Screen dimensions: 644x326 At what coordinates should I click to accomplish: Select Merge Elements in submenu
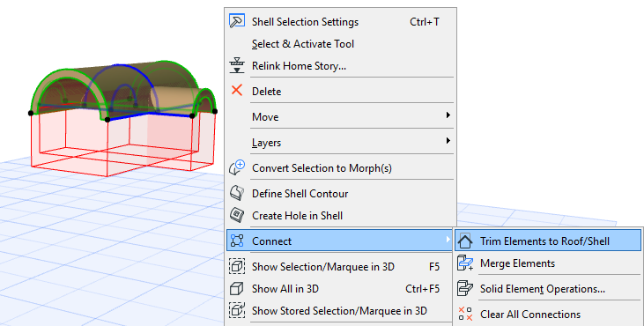[547, 263]
